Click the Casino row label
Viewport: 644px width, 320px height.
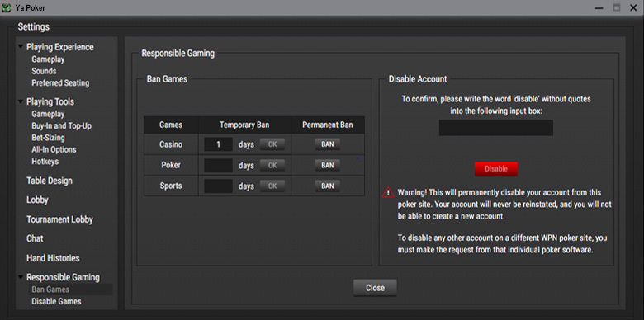(x=171, y=144)
